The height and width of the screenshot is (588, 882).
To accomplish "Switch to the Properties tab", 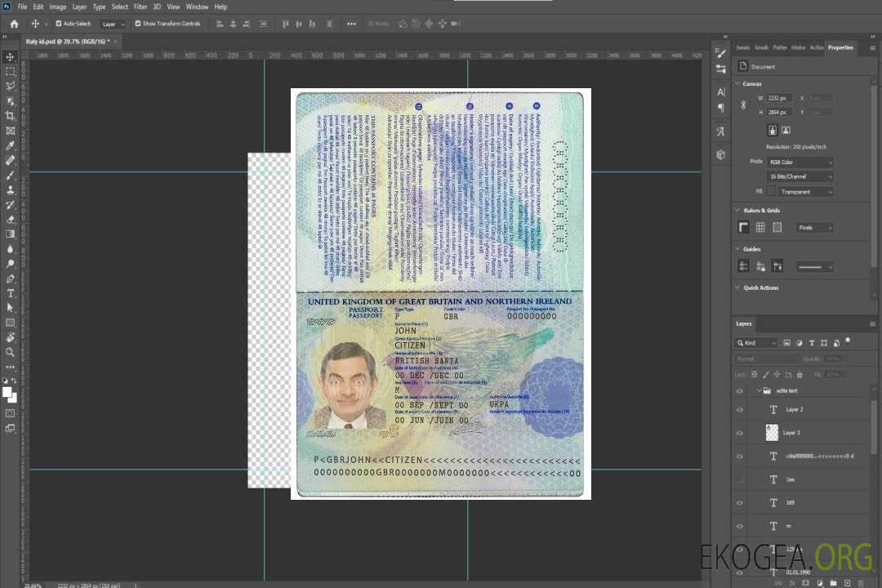I will [x=840, y=48].
